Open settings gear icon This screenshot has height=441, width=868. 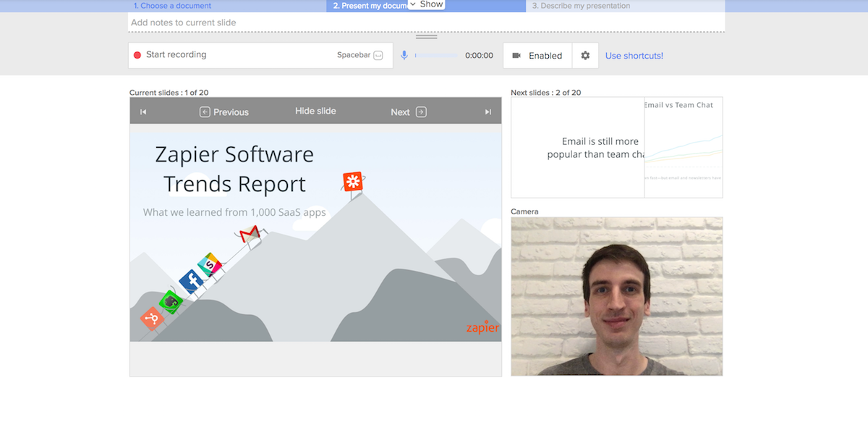click(585, 56)
